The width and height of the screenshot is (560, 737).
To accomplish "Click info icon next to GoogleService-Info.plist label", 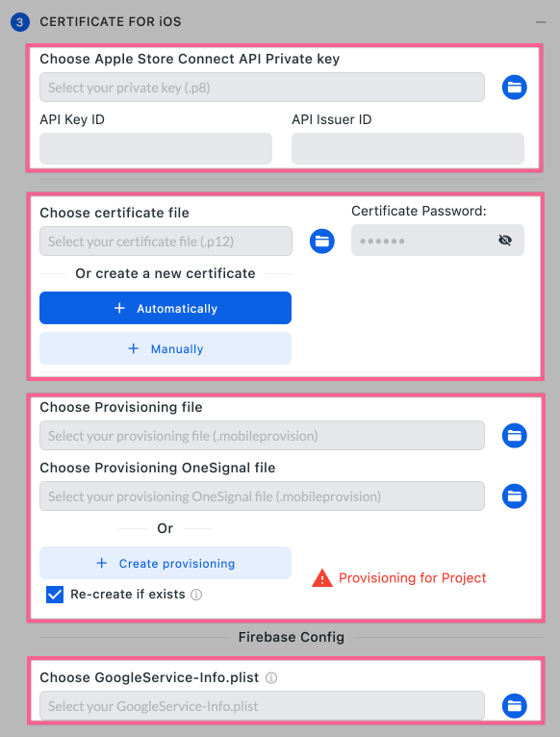I will pyautogui.click(x=271, y=677).
